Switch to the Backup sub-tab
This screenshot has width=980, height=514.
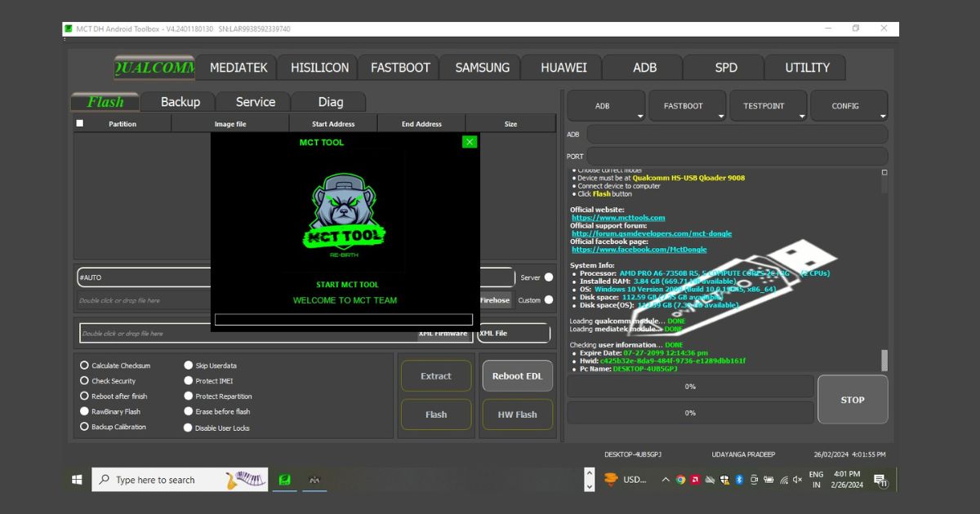180,102
